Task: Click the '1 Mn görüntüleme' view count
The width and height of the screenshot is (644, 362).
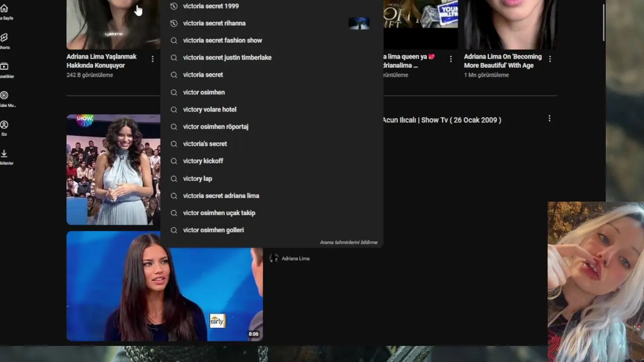Action: click(x=486, y=75)
